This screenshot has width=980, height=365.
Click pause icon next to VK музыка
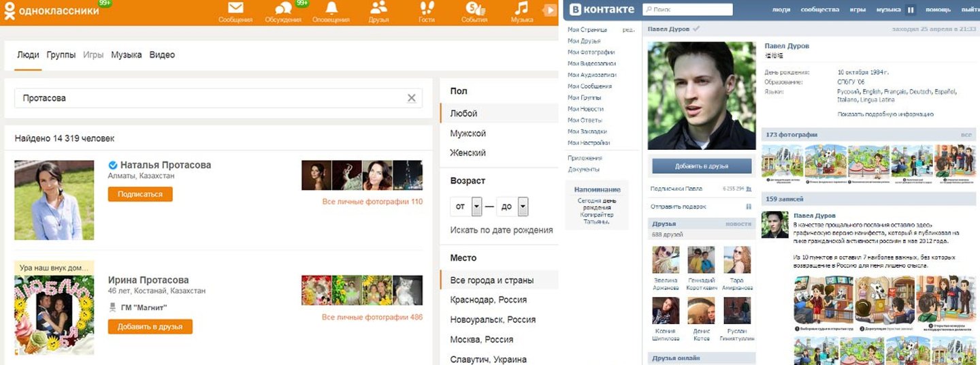click(911, 10)
